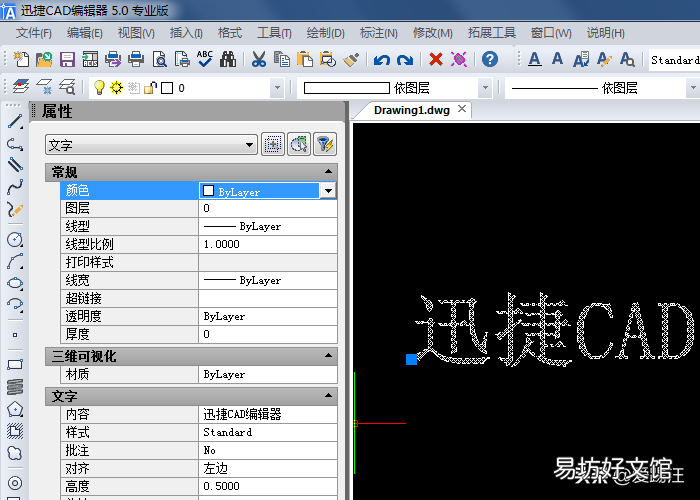700x500 pixels.
Task: Click the text find A magnifier icon
Action: click(627, 59)
